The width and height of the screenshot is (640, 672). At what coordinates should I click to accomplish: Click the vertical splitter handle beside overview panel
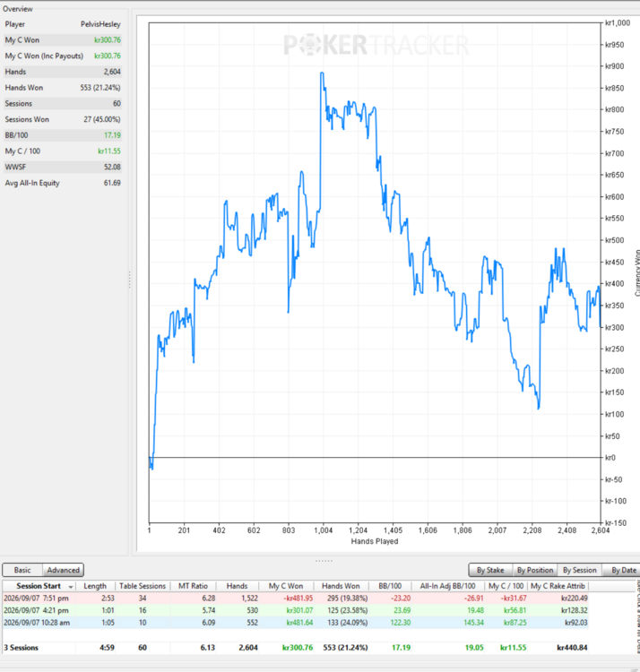click(x=129, y=280)
